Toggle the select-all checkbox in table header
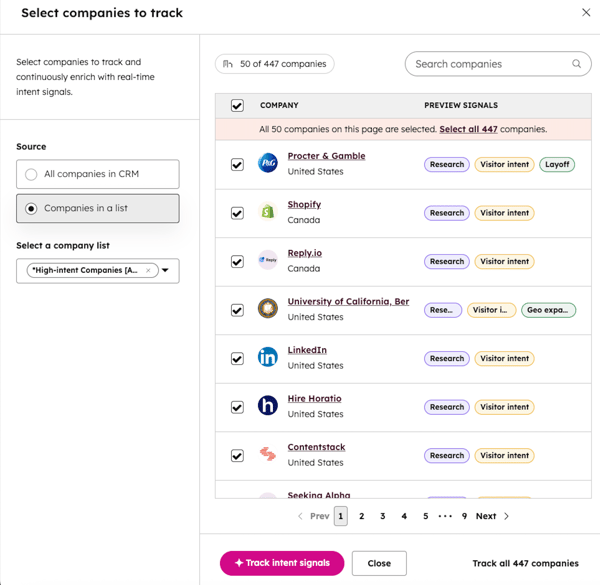The image size is (600, 585). pyautogui.click(x=237, y=106)
